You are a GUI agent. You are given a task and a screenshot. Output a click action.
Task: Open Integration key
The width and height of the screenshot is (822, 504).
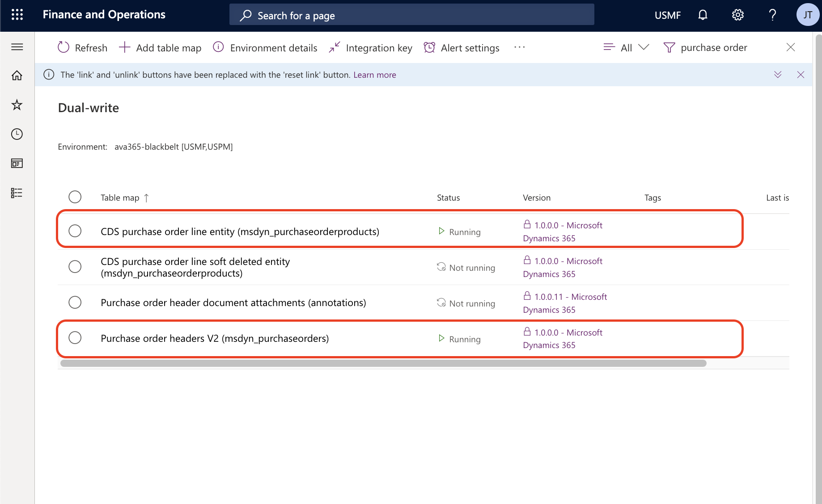coord(370,47)
